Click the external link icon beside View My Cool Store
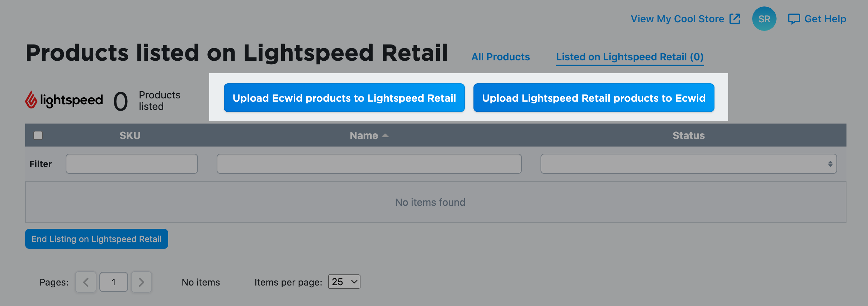Screen dimensions: 868x306 (x=735, y=19)
